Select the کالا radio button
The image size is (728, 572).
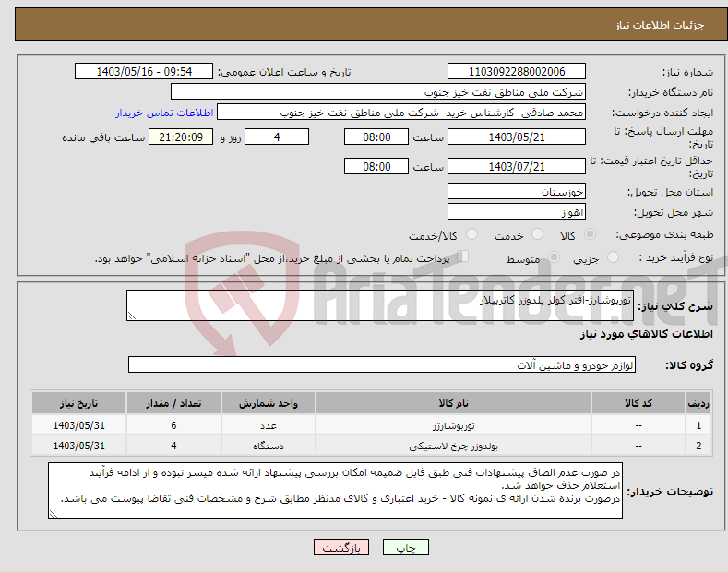(590, 234)
